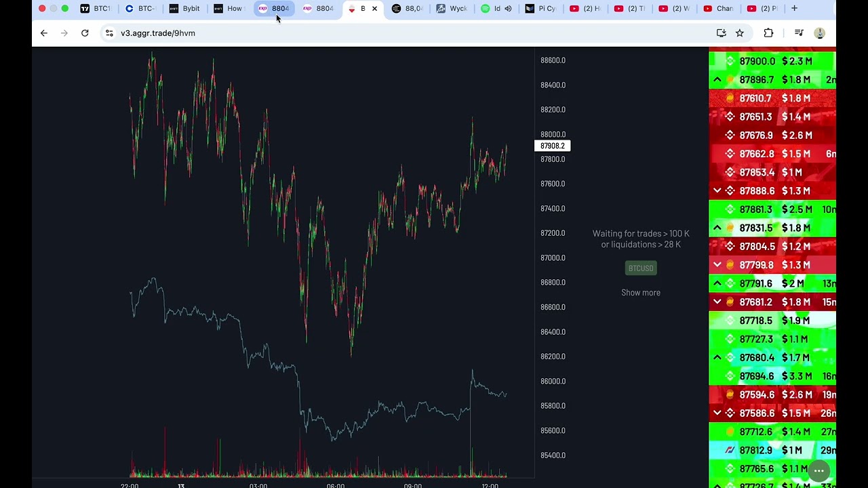Click the 87727.3 trade price

click(755, 339)
